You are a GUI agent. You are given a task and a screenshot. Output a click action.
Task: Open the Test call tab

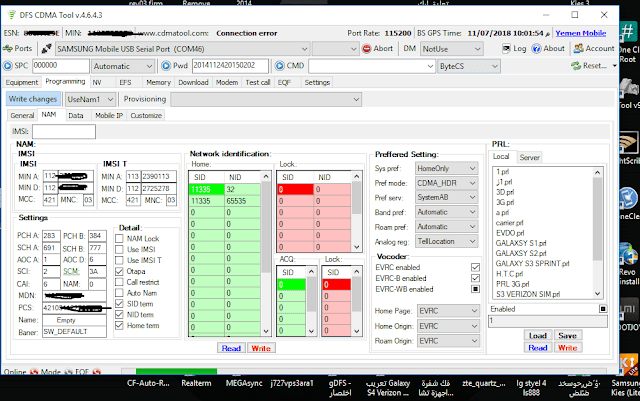pyautogui.click(x=258, y=82)
